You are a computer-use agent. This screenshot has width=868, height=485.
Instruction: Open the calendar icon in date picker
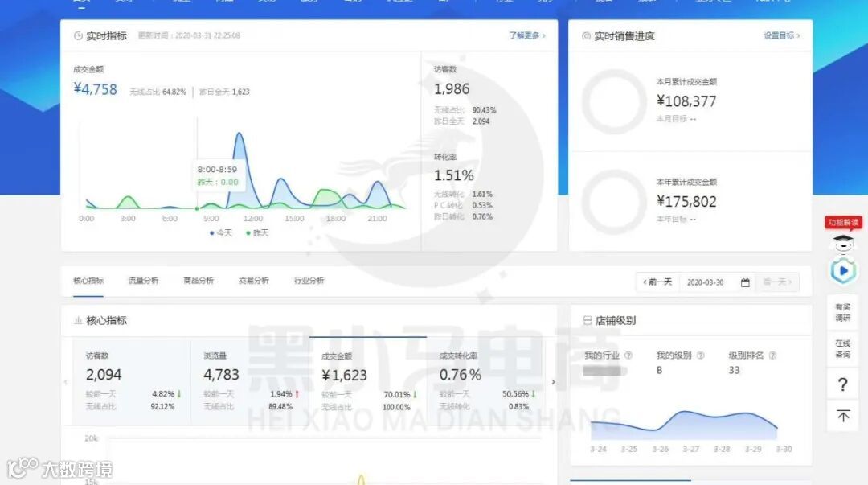tap(745, 282)
